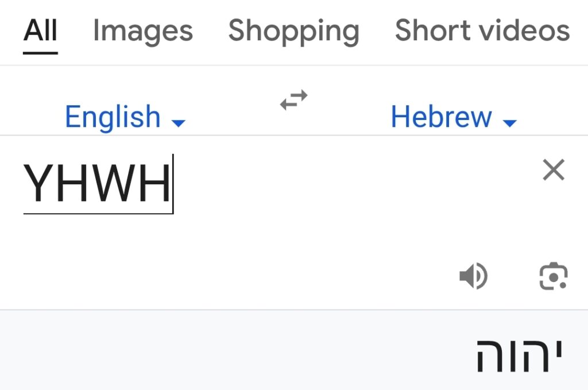Click the final H in YHWH
The height and width of the screenshot is (390, 588).
(x=154, y=183)
